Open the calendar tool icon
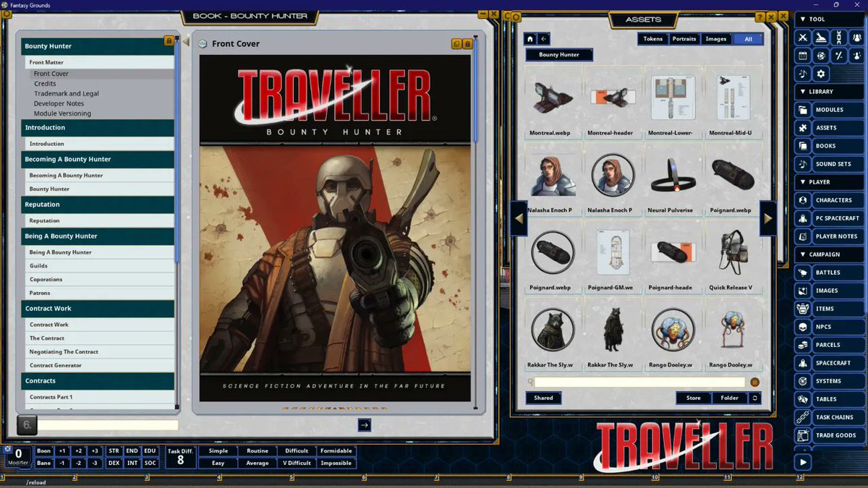 point(802,56)
